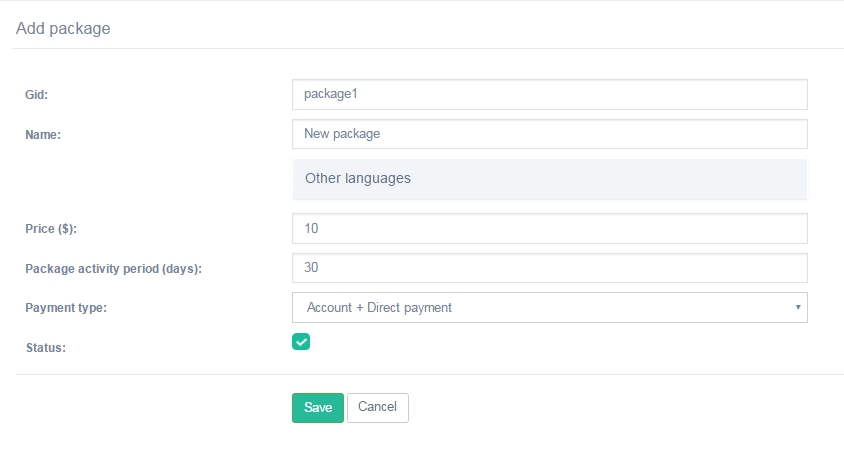The image size is (844, 451).
Task: Click the 'Status:' label text
Action: click(45, 348)
